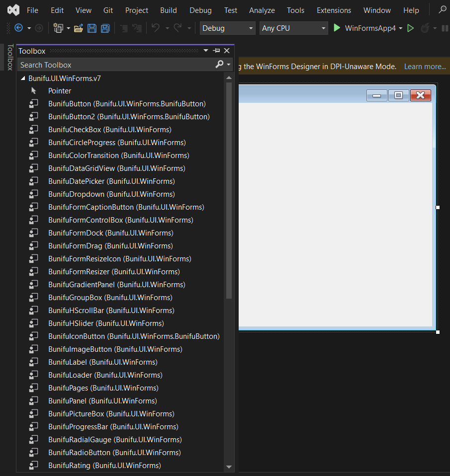Open the Build menu
The width and height of the screenshot is (450, 476).
169,10
